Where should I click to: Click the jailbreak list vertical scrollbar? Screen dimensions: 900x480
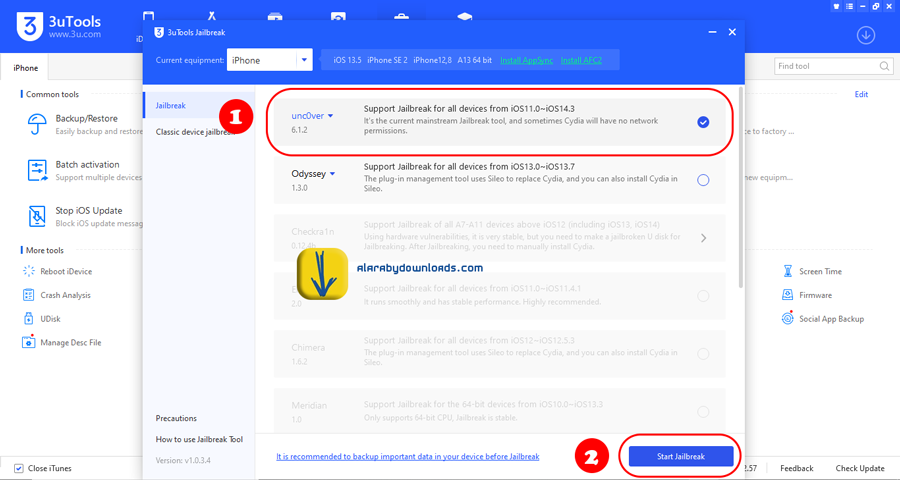tap(740, 187)
